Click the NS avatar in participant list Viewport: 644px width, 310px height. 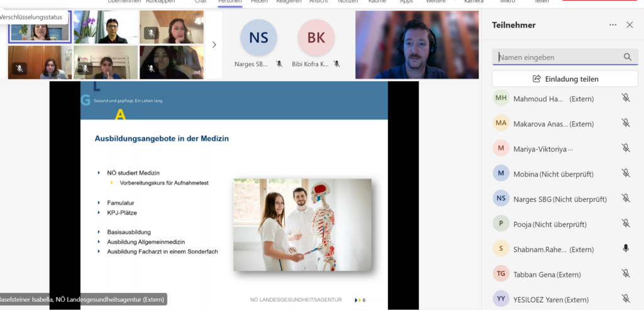(501, 198)
